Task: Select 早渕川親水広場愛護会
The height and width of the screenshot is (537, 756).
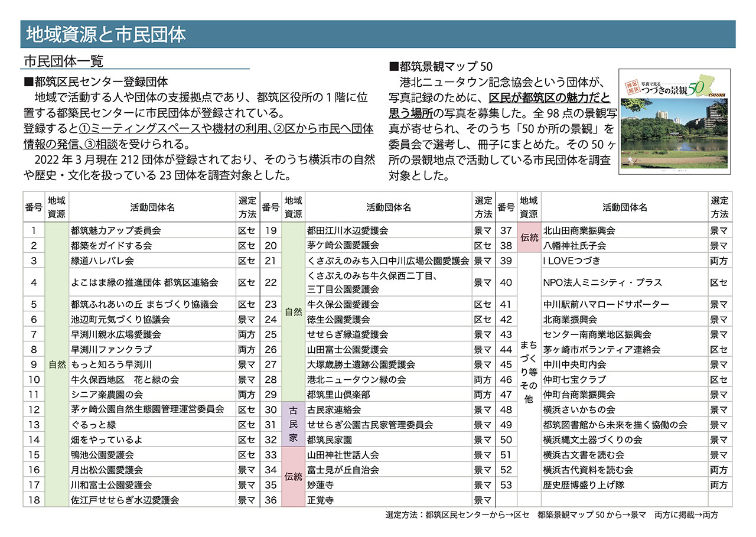Action: 115,334
